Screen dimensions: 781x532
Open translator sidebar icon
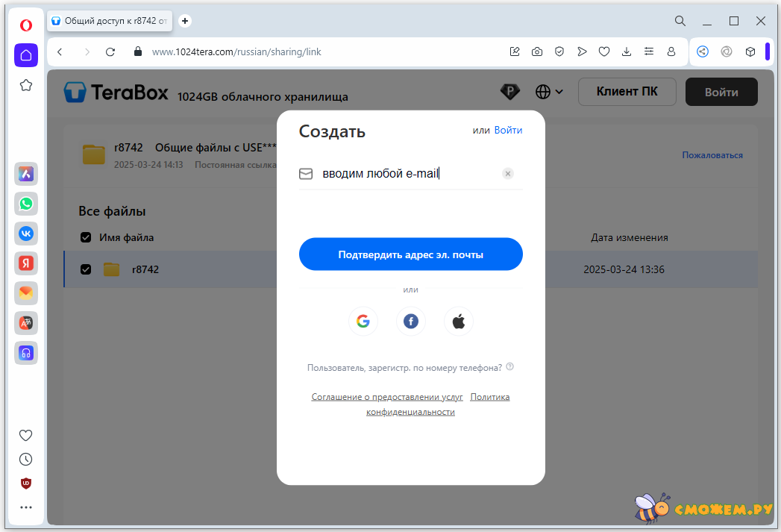(x=26, y=323)
